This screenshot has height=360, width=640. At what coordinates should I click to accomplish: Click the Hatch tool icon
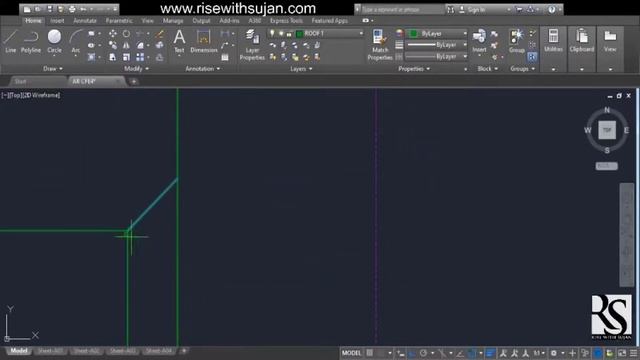[x=91, y=57]
